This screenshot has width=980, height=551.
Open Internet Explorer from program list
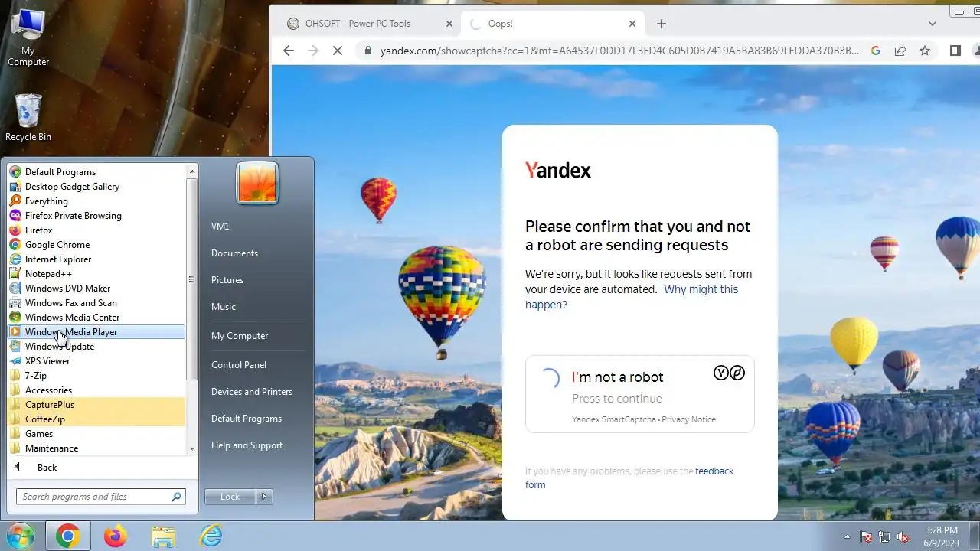click(96, 259)
